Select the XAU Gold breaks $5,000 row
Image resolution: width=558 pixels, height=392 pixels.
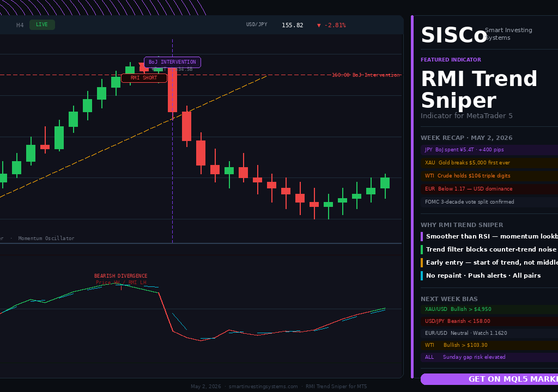tap(489, 163)
